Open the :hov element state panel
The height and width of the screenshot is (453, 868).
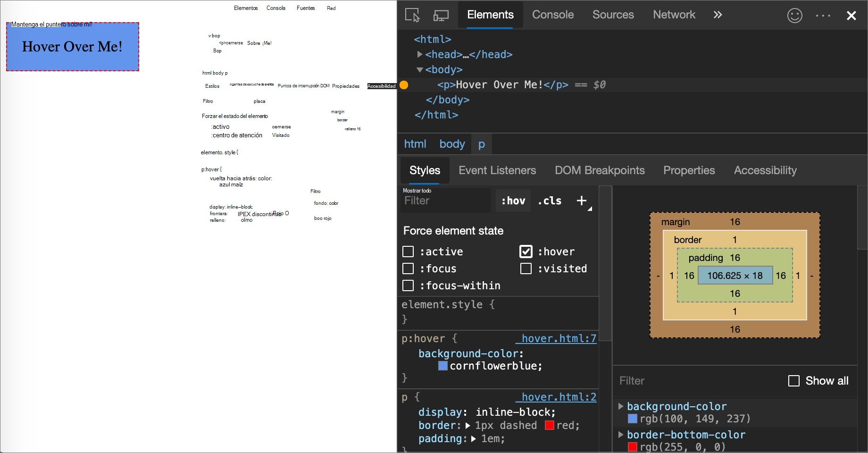(513, 201)
